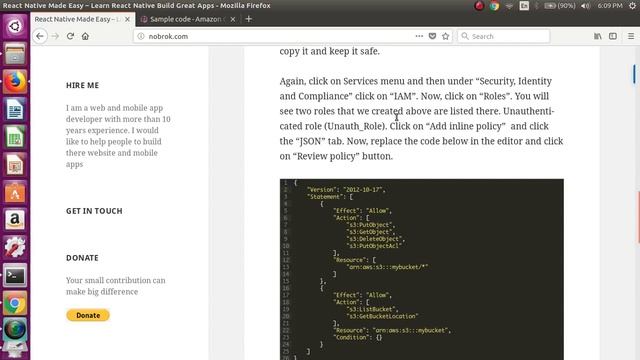Click the DONATE sidebar heading
This screenshot has height=360, width=640.
pyautogui.click(x=82, y=258)
